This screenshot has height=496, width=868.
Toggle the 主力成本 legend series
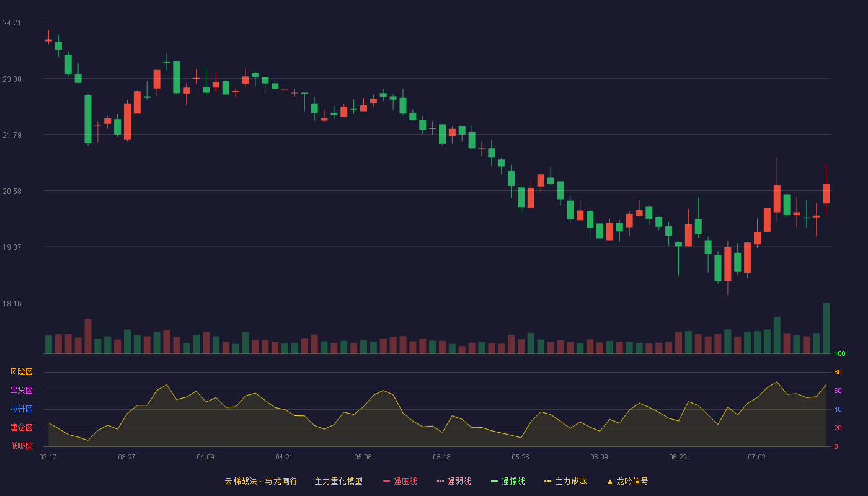tap(565, 481)
